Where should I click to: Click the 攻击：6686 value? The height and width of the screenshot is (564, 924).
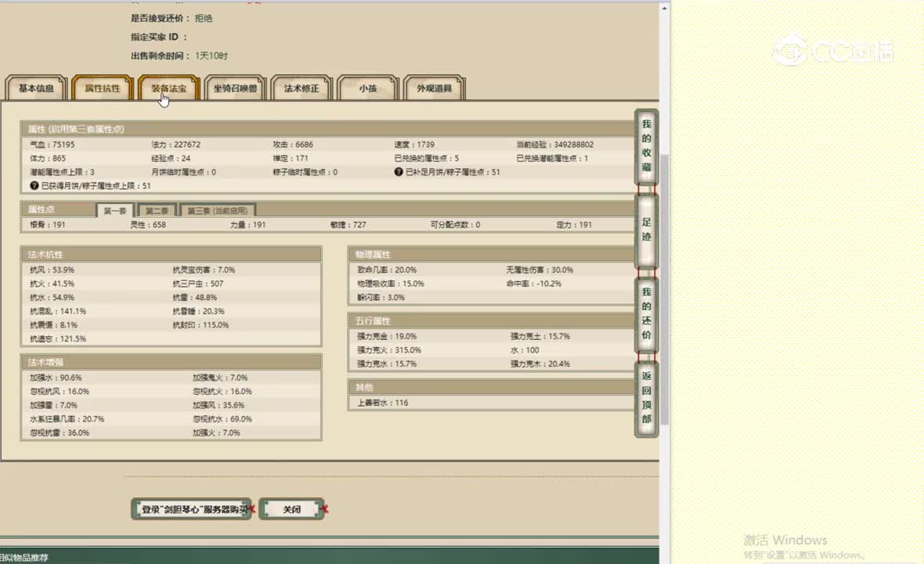pos(293,144)
